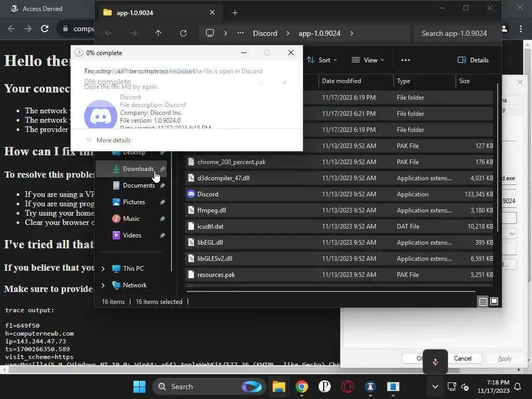The width and height of the screenshot is (532, 399).
Task: Refresh the File Explorer folder view
Action: coord(183,33)
